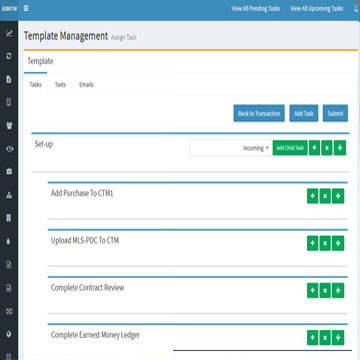Select the Set-up task title
The image size is (360, 360).
pyautogui.click(x=44, y=144)
